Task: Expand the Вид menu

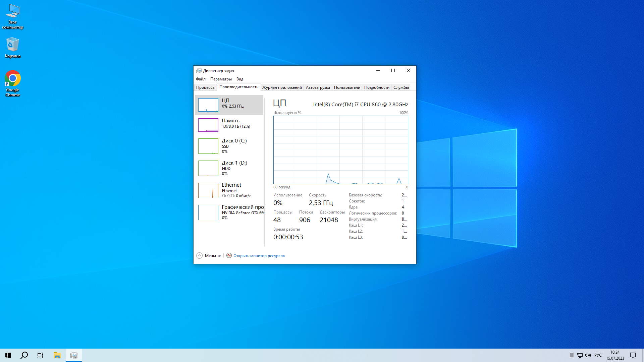Action: pyautogui.click(x=239, y=79)
